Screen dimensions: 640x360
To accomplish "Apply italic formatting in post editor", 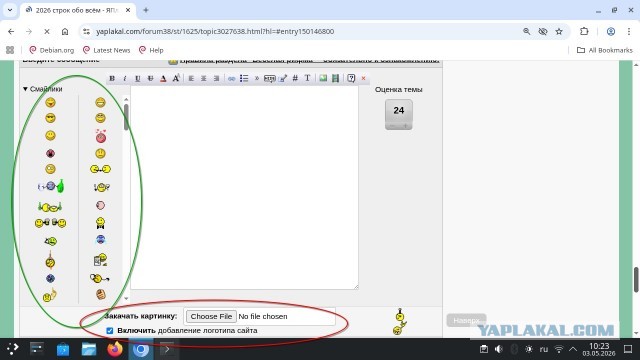I will pos(124,78).
